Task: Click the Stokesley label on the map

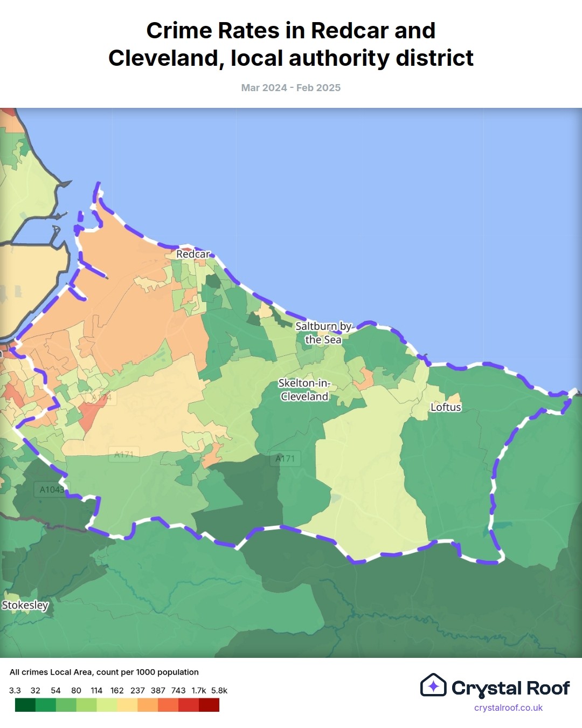Action: click(x=25, y=605)
